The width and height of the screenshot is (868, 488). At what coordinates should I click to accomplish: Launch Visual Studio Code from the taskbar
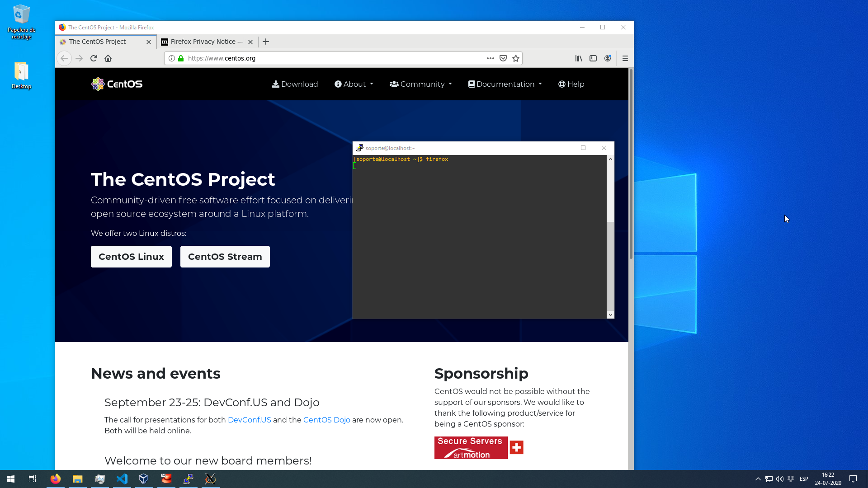(122, 479)
